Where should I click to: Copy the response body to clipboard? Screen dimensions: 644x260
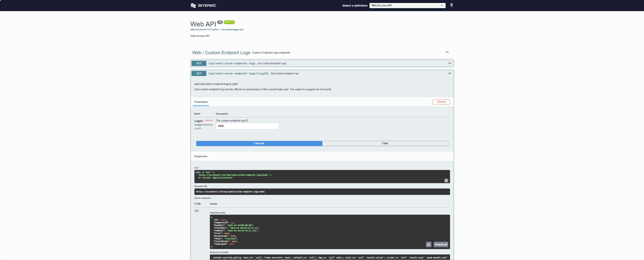[429, 245]
